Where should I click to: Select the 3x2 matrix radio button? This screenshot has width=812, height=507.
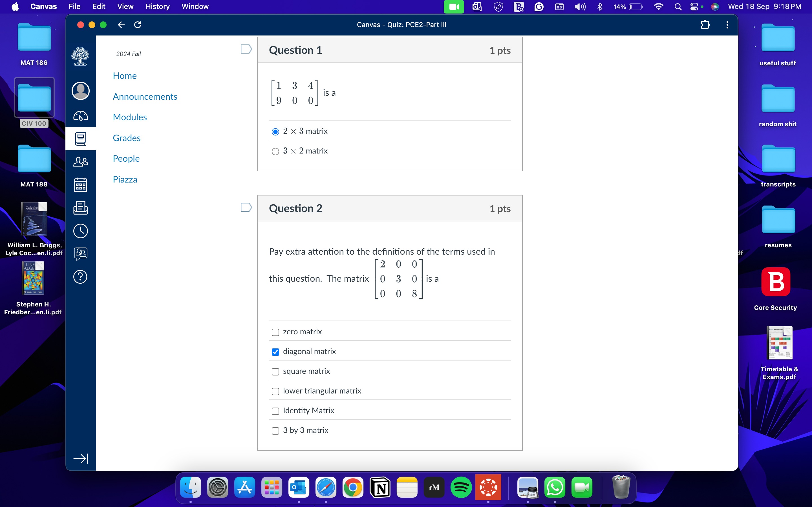(x=275, y=151)
